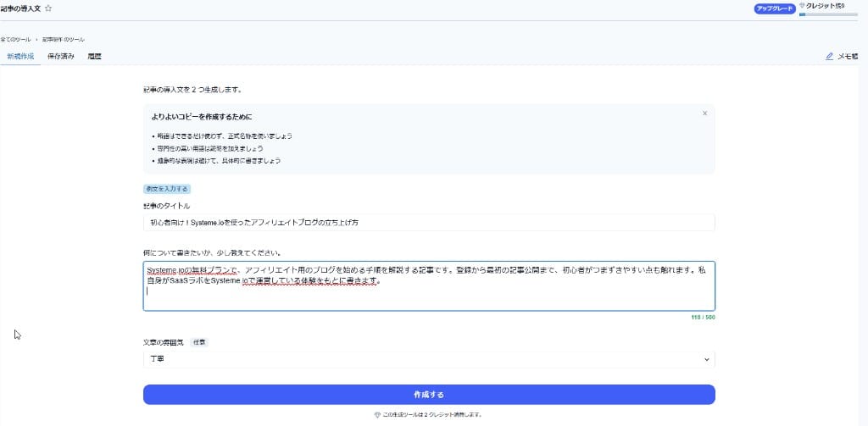
Task: Switch to the 新規作成 tab
Action: 20,57
